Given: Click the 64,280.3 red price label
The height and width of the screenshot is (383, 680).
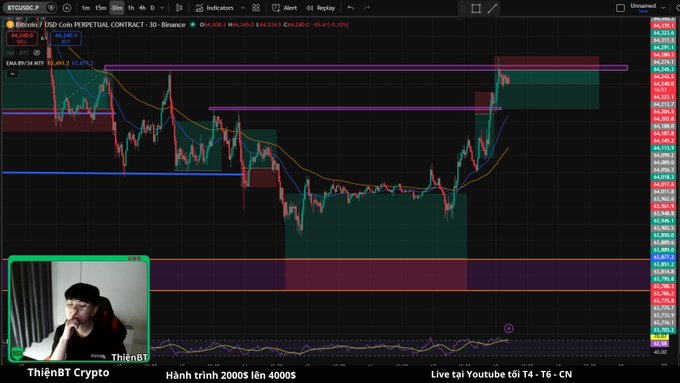Looking at the screenshot, I should coord(664,55).
